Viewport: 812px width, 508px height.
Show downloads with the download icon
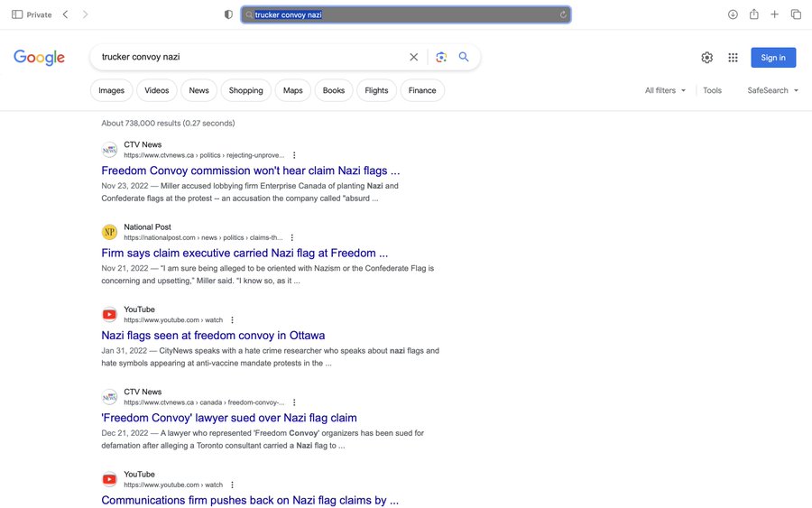733,14
